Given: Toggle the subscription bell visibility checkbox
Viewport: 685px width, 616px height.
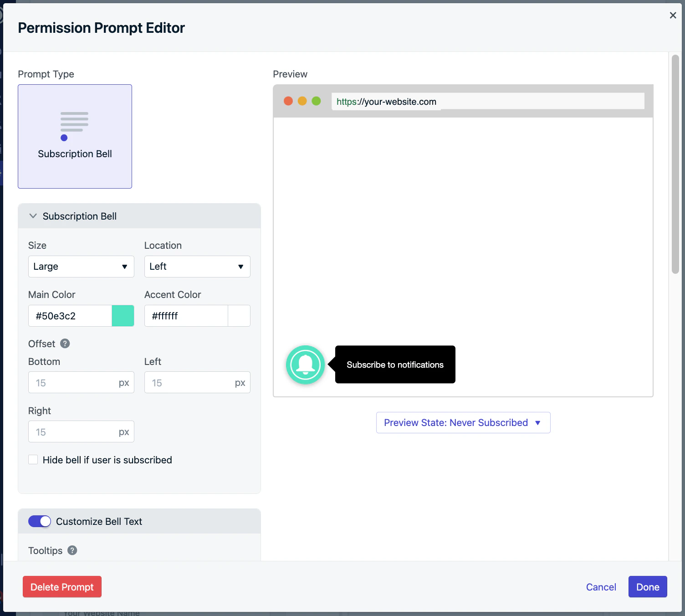Looking at the screenshot, I should tap(33, 460).
